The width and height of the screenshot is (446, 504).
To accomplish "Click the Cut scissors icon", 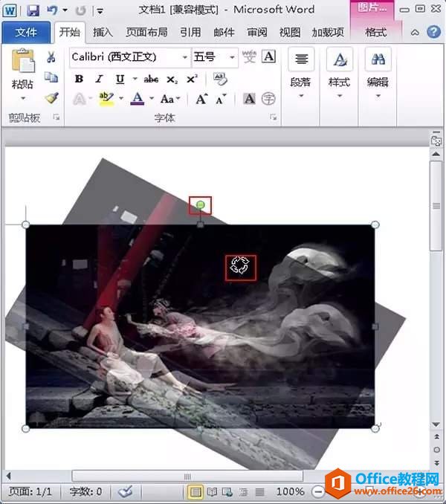I will click(x=51, y=57).
